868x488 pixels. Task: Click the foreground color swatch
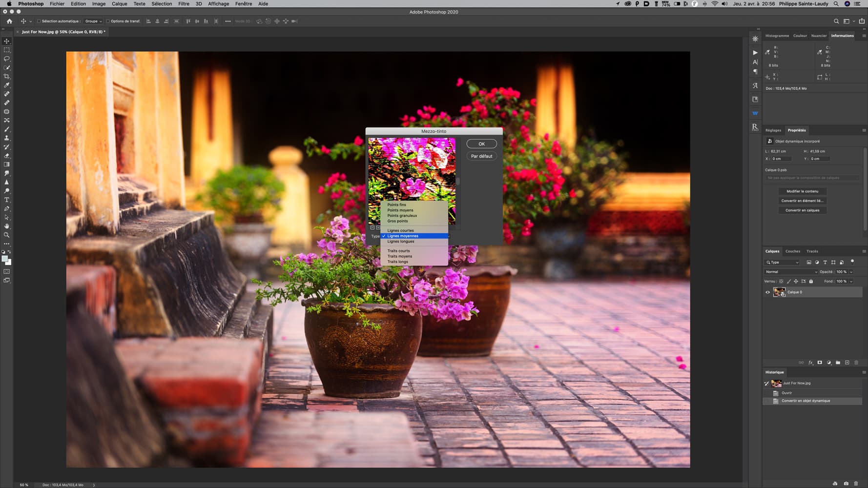(x=4, y=259)
